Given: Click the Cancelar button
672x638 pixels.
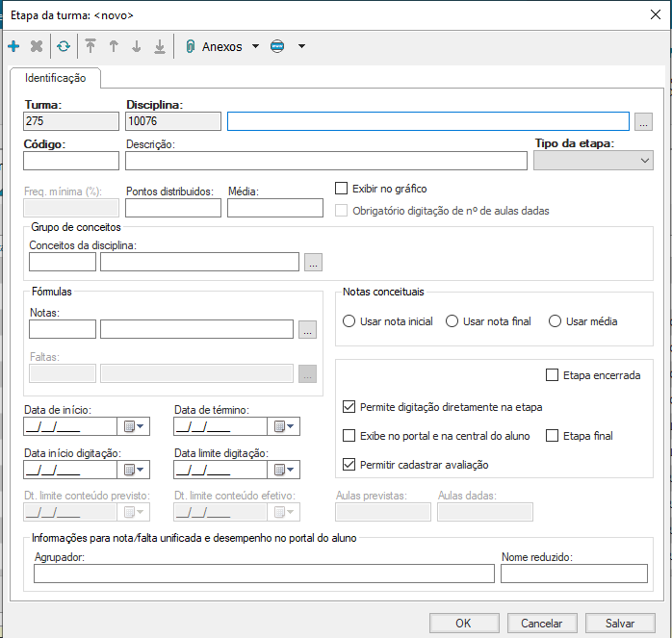Looking at the screenshot, I should (541, 623).
